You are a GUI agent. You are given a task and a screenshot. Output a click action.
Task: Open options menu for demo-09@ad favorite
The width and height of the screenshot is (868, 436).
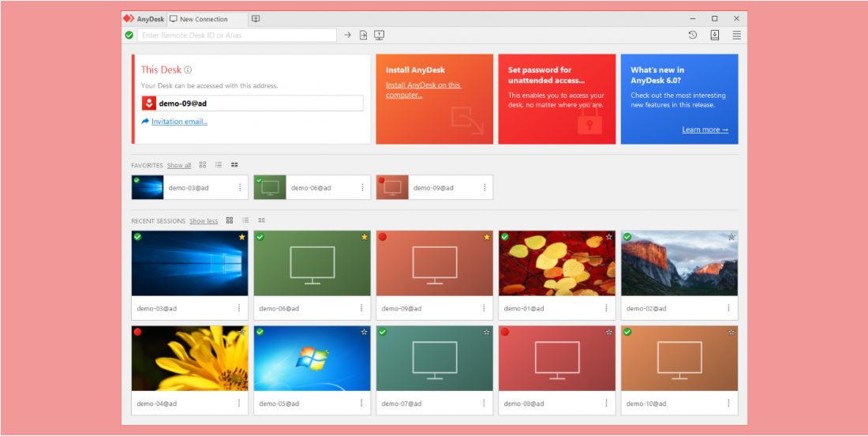[x=485, y=187]
